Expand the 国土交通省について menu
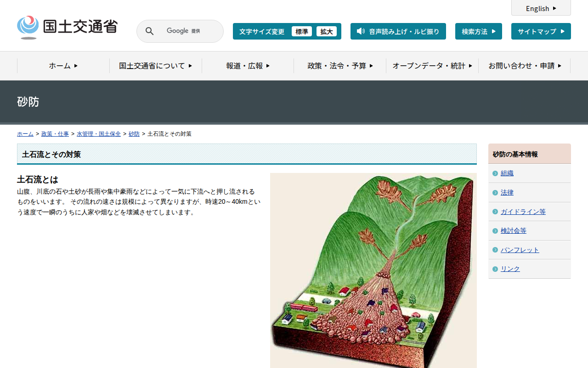 156,66
